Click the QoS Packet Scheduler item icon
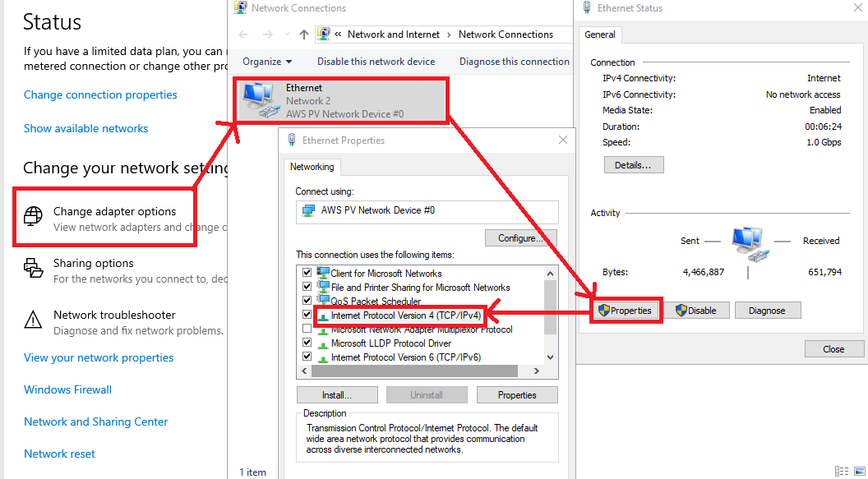Image resolution: width=868 pixels, height=479 pixels. coord(323,301)
